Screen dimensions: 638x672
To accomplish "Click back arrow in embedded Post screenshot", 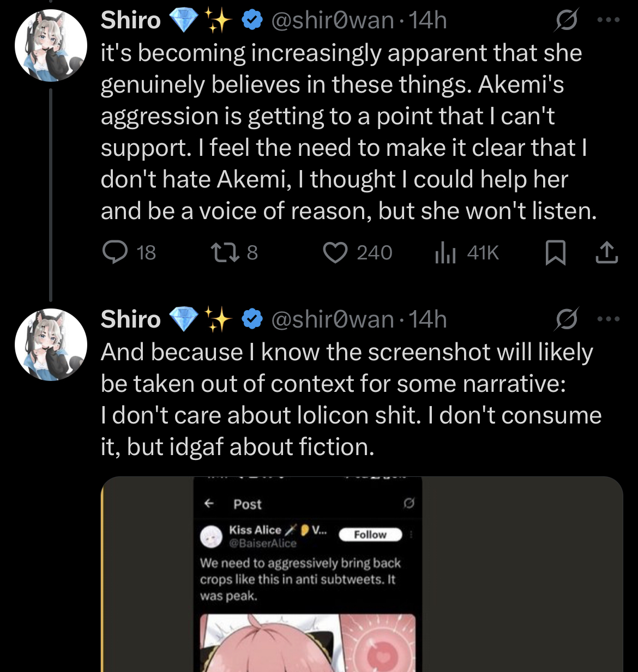I will [x=209, y=504].
